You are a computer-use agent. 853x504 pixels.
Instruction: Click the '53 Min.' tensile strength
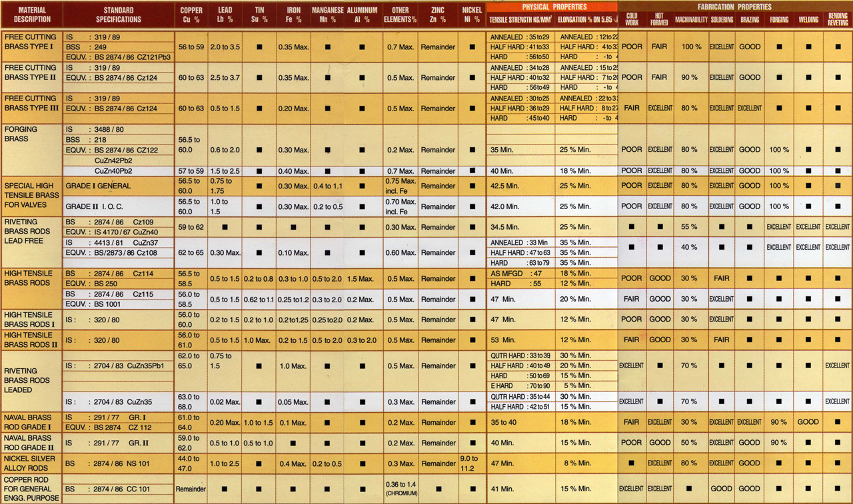click(x=504, y=340)
